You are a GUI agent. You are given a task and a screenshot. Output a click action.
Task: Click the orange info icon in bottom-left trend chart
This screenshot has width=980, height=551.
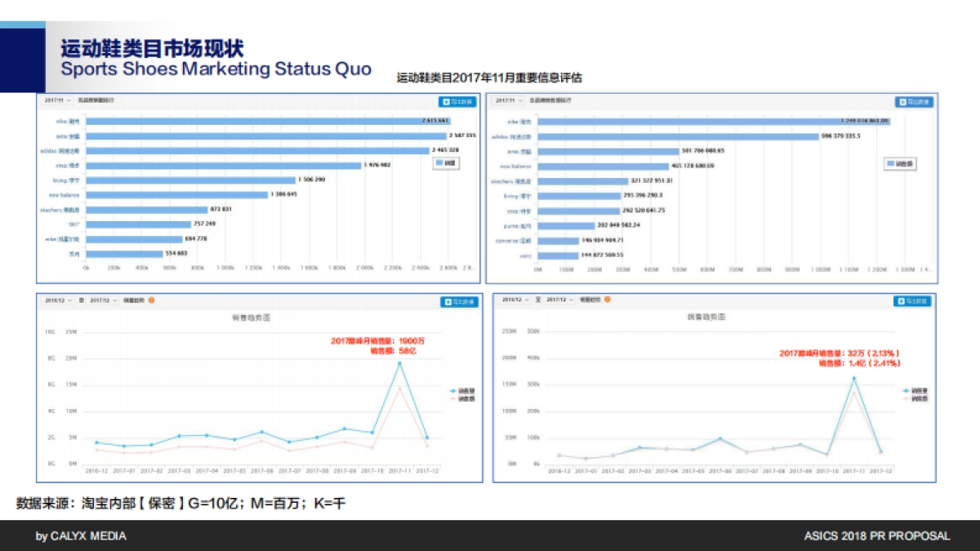point(152,300)
